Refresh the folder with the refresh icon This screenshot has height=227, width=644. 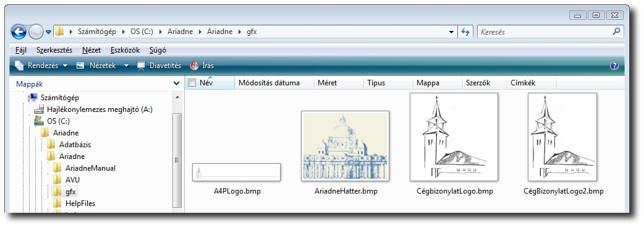465,32
